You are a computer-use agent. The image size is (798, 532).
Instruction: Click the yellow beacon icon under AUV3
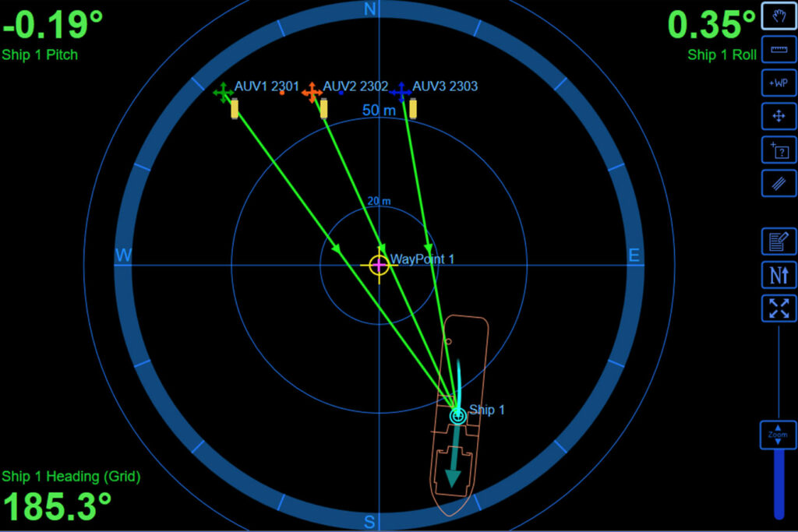pos(413,108)
